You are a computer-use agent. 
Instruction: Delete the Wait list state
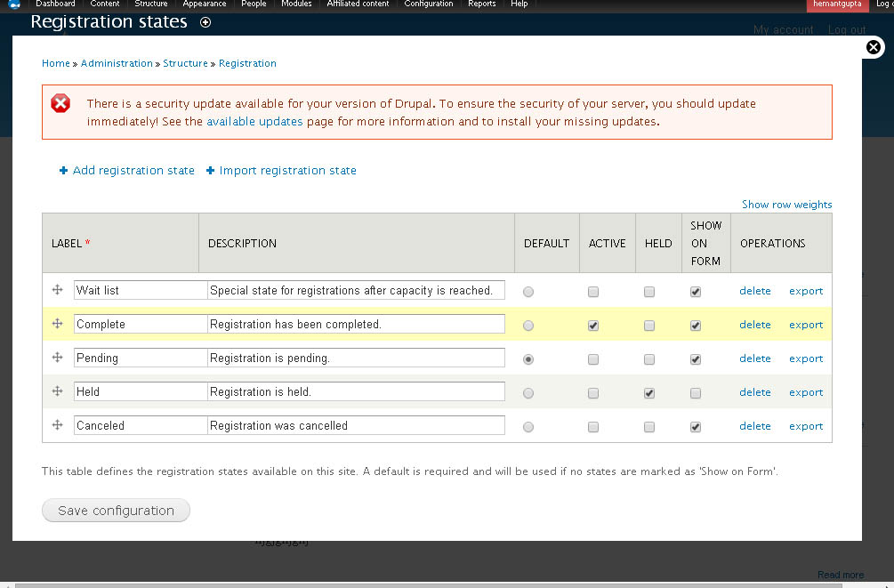point(755,291)
